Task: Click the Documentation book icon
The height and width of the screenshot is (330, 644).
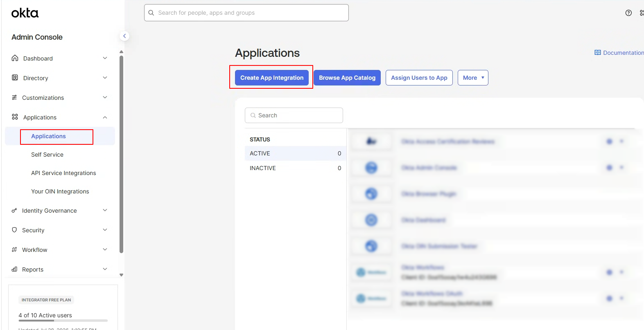Action: pyautogui.click(x=598, y=53)
